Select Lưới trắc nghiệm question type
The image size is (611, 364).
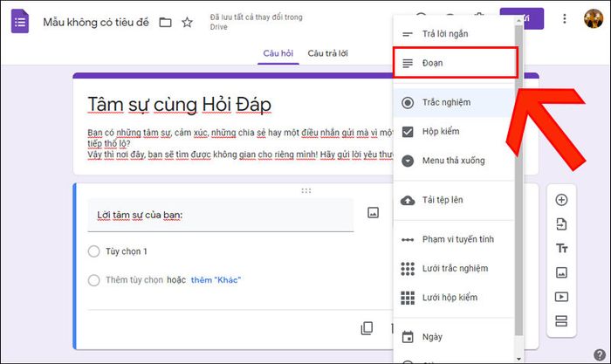coord(454,269)
